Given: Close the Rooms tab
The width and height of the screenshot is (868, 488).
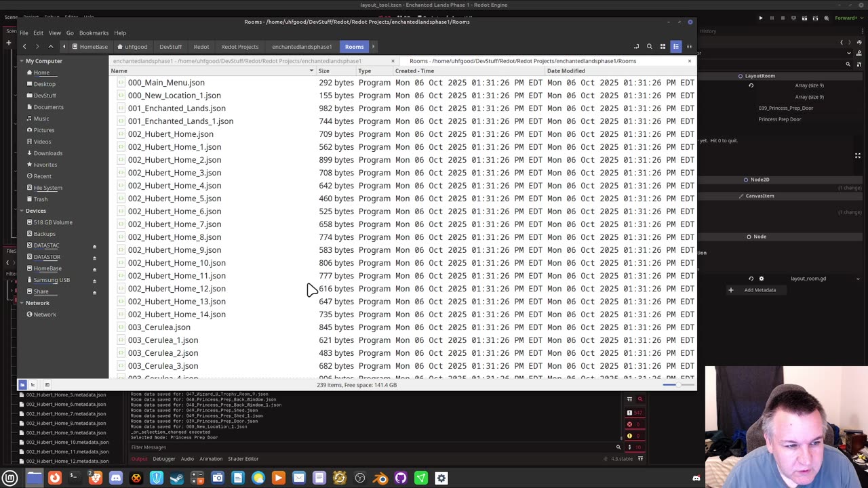Looking at the screenshot, I should (690, 61).
